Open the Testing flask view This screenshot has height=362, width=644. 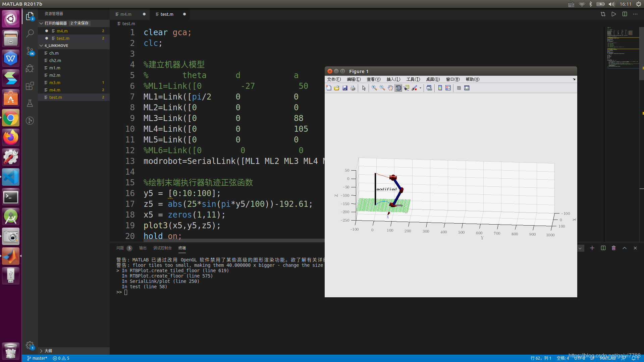[x=30, y=103]
